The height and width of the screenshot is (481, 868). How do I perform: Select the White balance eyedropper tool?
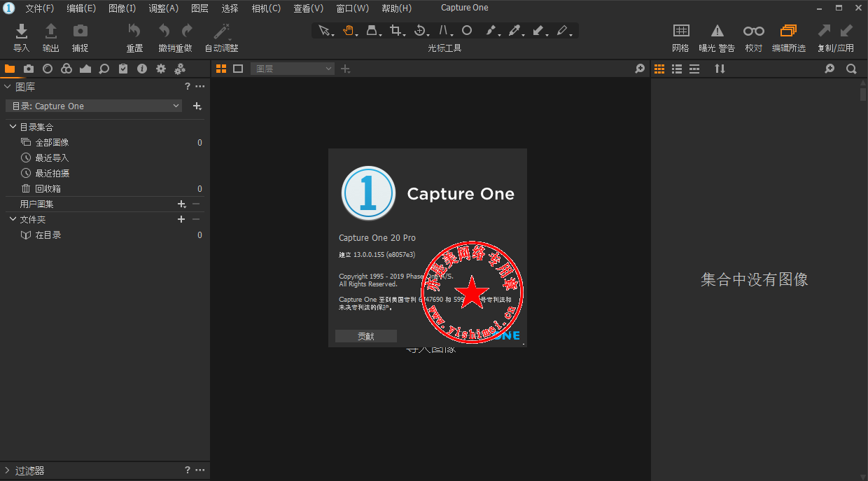pyautogui.click(x=514, y=31)
